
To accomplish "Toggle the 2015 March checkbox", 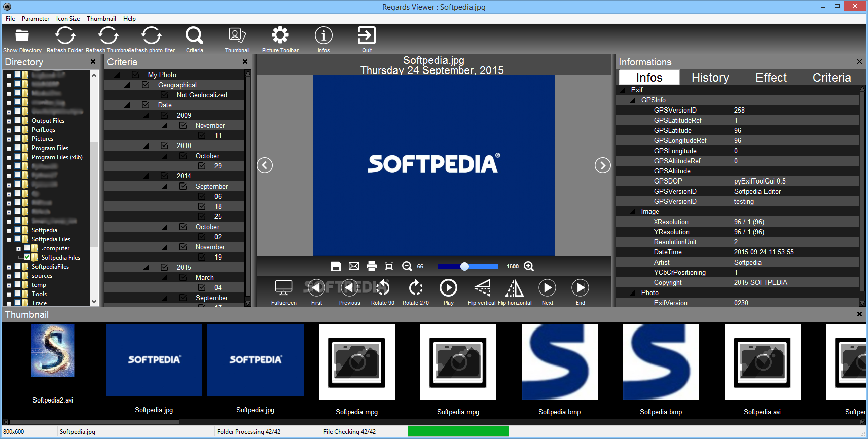I will pyautogui.click(x=183, y=277).
